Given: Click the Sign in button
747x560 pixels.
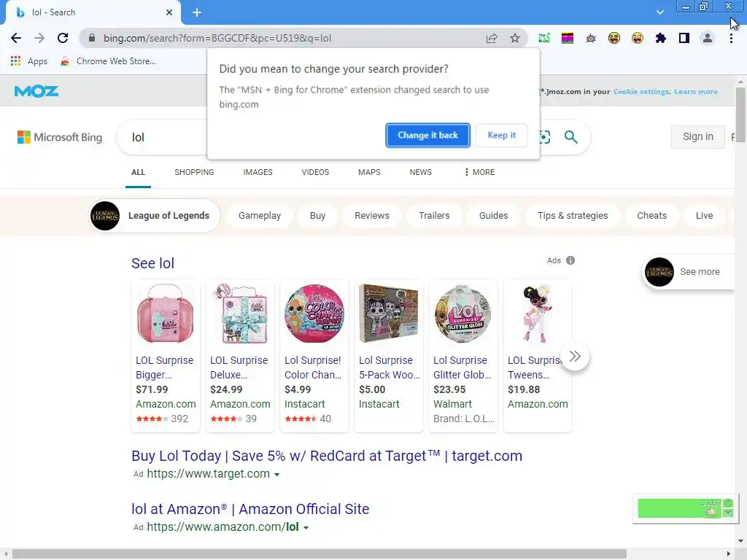Looking at the screenshot, I should coord(698,136).
